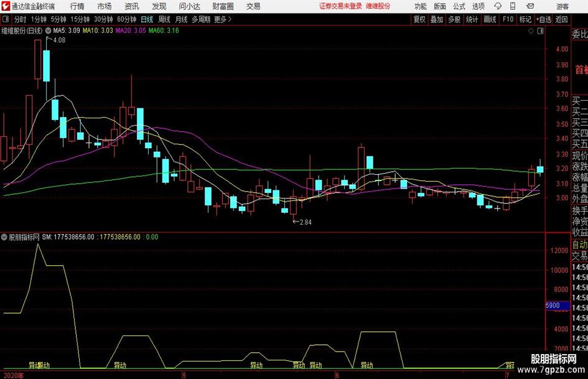Switch to the 30分钟 period tab
The width and height of the screenshot is (588, 379).
point(103,19)
